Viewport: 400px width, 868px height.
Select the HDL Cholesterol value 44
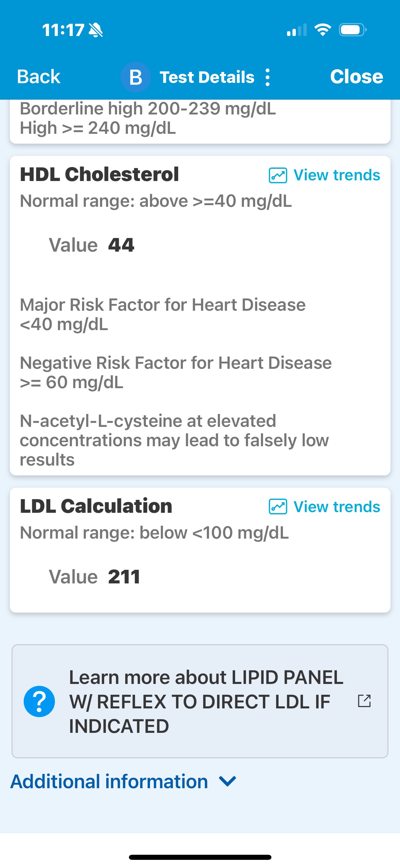point(121,245)
